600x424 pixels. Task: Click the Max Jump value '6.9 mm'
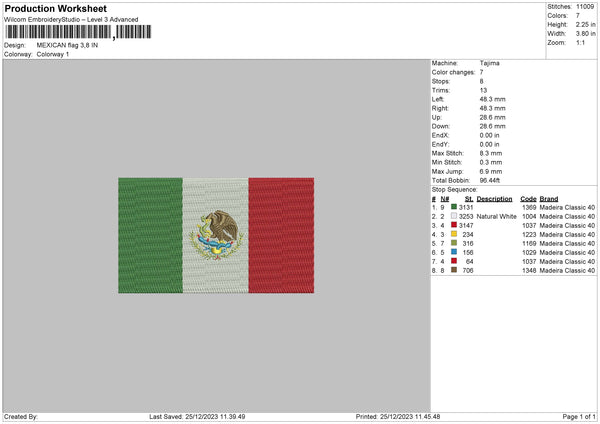(x=491, y=171)
